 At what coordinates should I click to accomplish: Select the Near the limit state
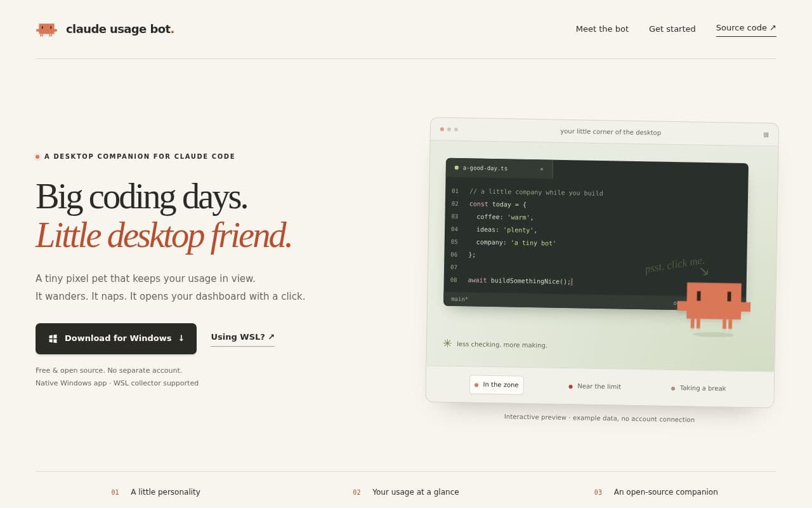click(594, 386)
